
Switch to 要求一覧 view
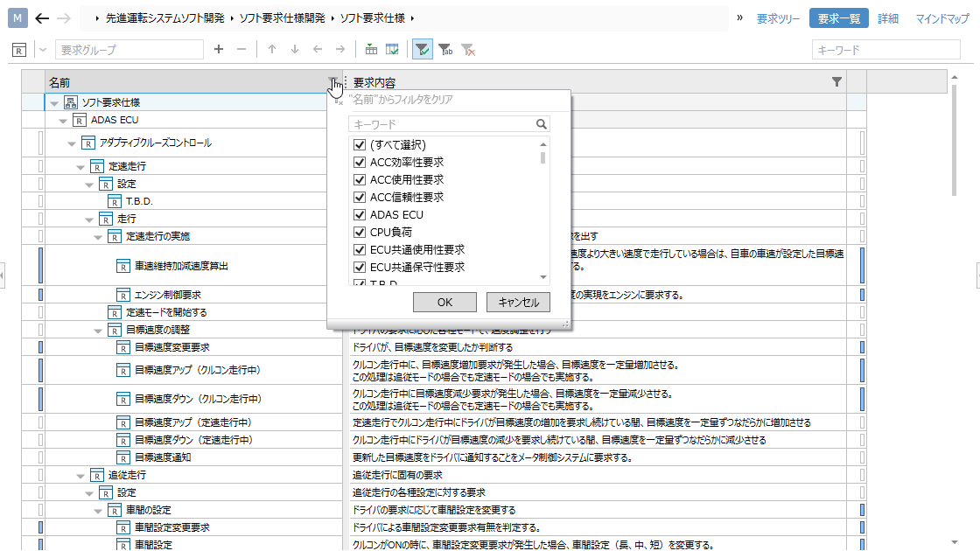[839, 18]
